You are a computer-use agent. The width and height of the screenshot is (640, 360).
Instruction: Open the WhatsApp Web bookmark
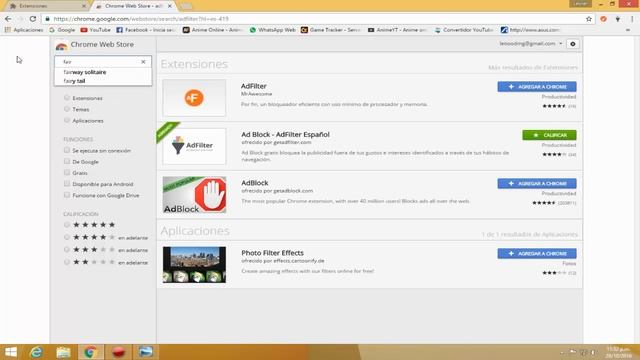pos(272,30)
